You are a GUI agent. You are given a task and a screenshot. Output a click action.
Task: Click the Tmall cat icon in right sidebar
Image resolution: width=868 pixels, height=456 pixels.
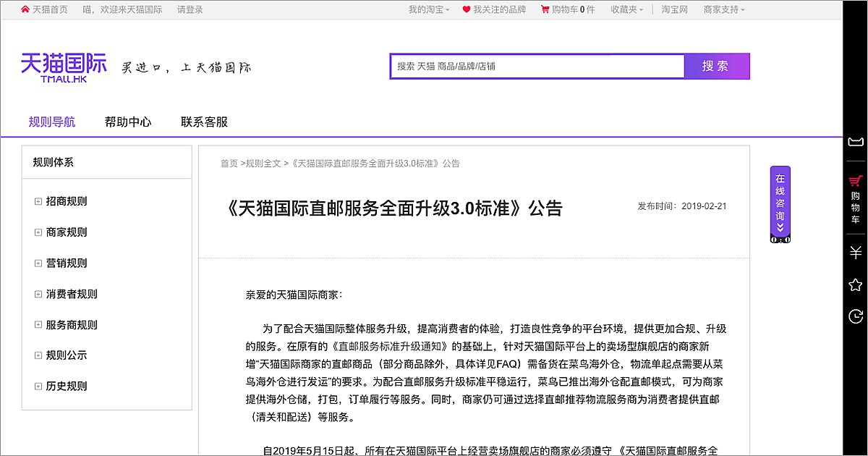856,140
